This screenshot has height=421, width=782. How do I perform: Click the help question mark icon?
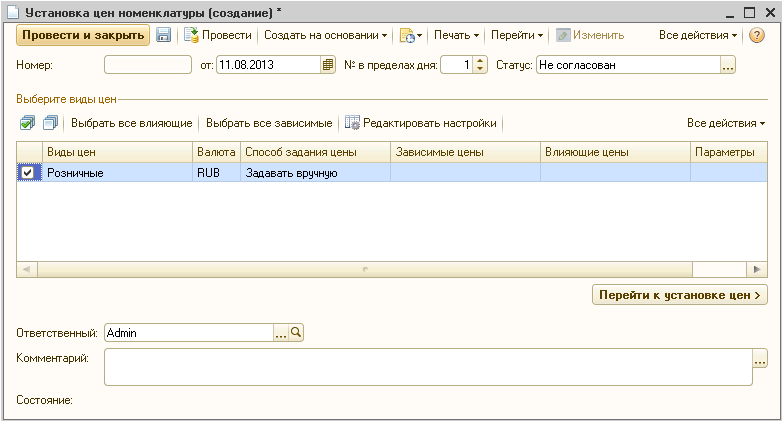click(x=757, y=35)
